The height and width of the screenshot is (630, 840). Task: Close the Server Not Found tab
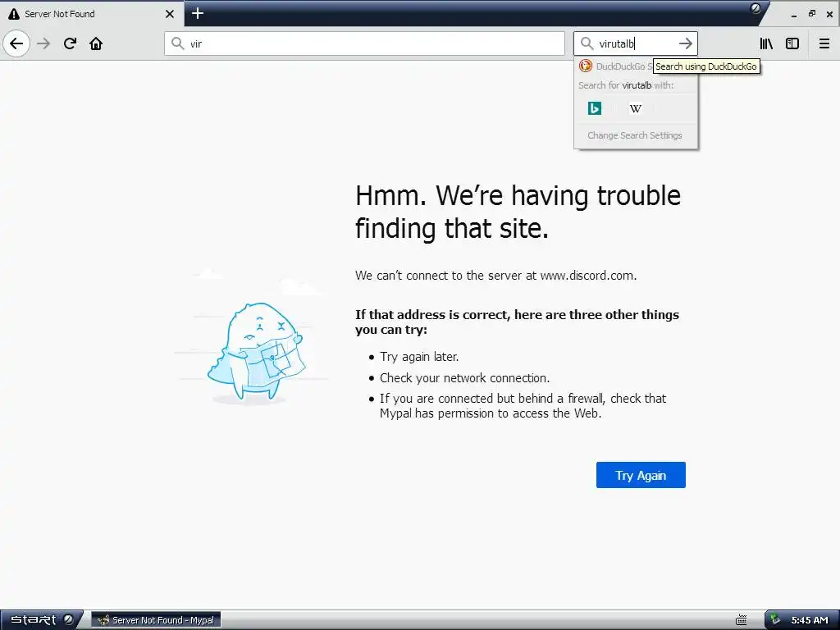[170, 14]
